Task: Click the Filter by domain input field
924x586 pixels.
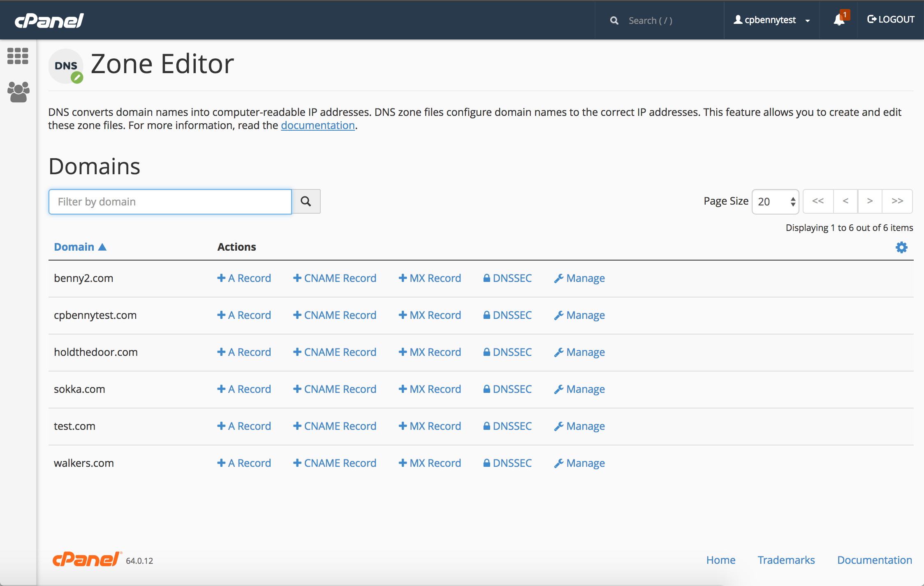Action: coord(170,201)
